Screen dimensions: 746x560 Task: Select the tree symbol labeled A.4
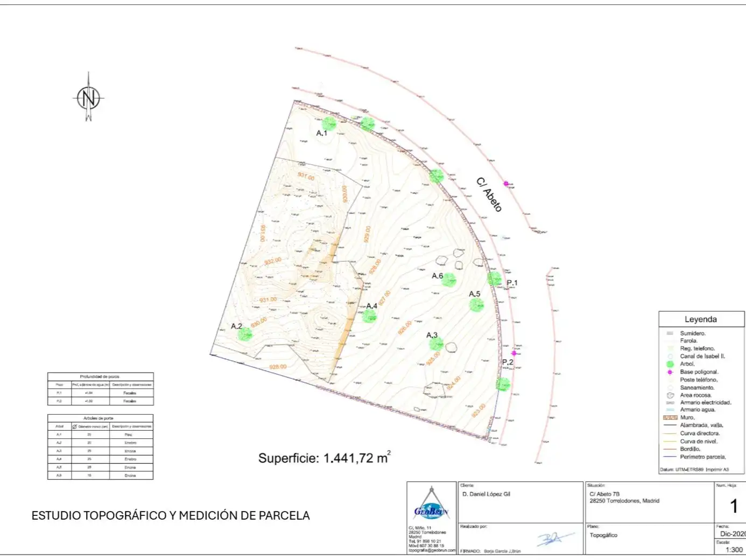click(369, 316)
